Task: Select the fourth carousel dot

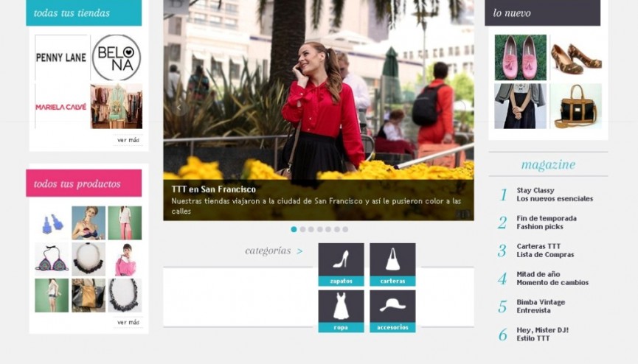Action: point(320,229)
